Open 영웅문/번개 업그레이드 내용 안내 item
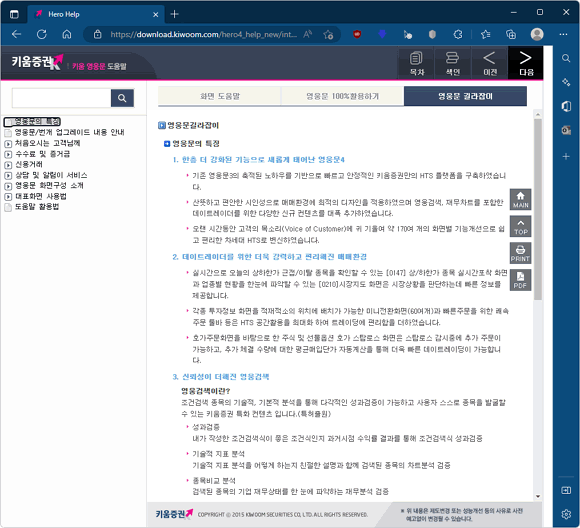Screen dimensions: 580x528 click(x=70, y=132)
